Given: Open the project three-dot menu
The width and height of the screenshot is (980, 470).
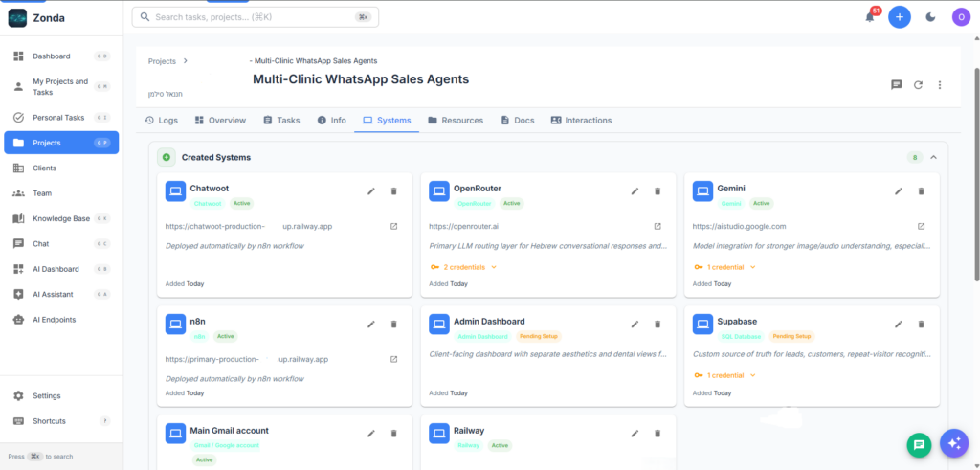Looking at the screenshot, I should [x=940, y=85].
